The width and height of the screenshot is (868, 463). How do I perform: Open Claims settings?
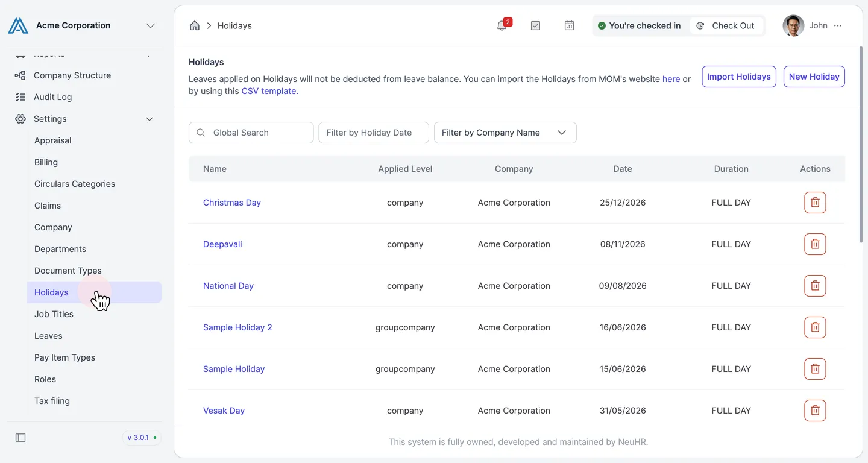coord(94,206)
